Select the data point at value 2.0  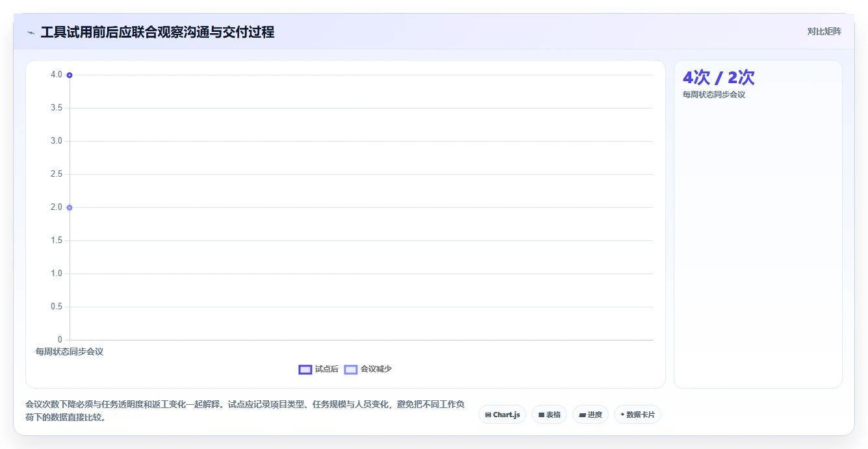70,207
